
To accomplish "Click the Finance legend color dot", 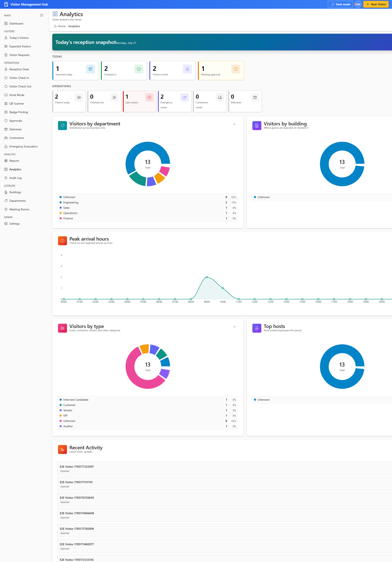I will pyautogui.click(x=61, y=218).
